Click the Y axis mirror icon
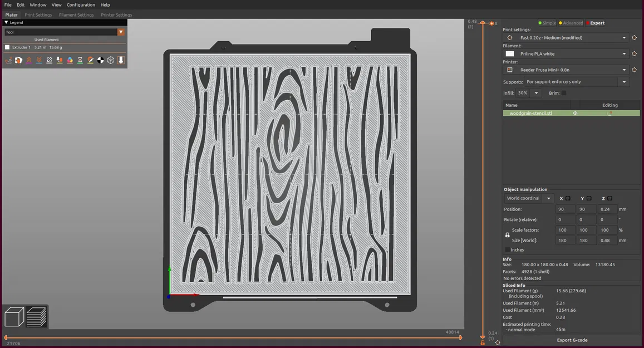644x348 pixels. (x=589, y=198)
